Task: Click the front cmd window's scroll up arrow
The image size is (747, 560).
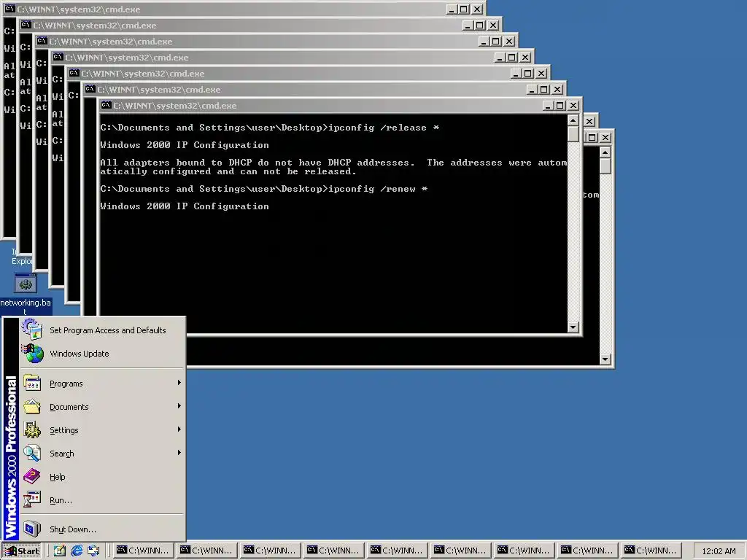Action: click(573, 120)
